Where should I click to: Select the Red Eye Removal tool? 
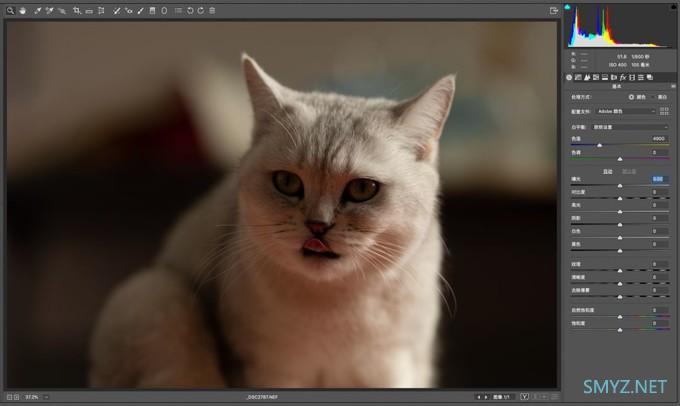pos(128,10)
